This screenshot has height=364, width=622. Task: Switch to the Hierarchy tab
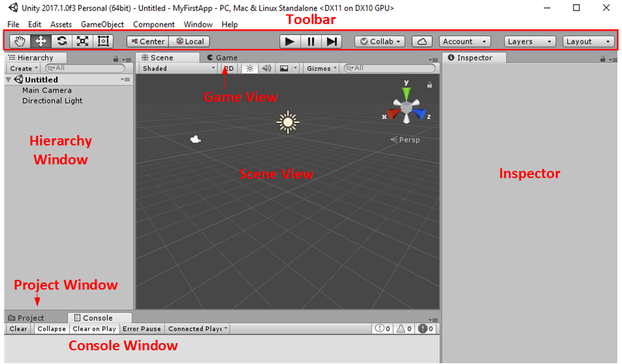[35, 57]
